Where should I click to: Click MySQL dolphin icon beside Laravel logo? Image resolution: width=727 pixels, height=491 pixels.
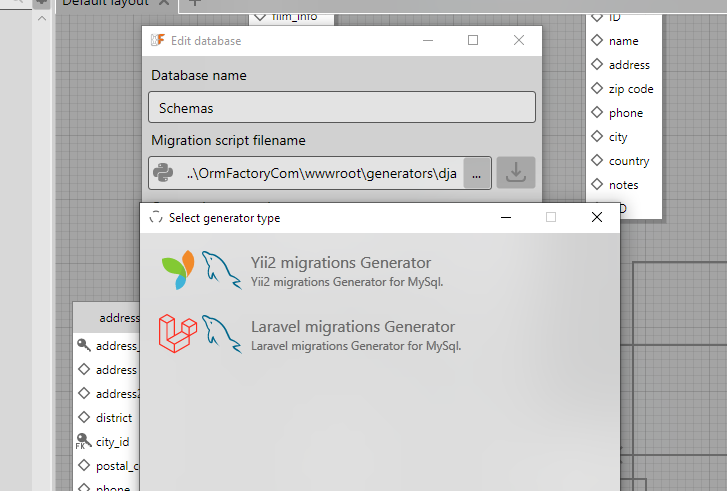point(222,334)
